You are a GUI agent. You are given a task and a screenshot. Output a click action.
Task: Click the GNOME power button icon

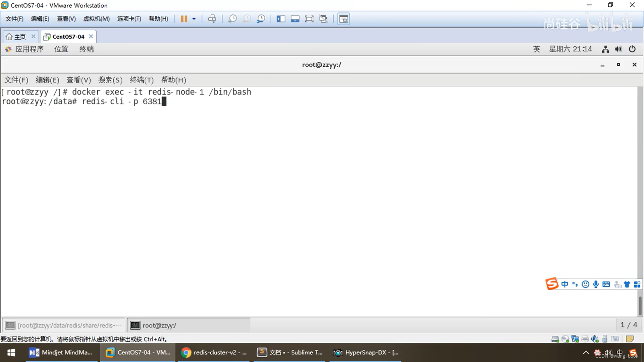[x=632, y=49]
